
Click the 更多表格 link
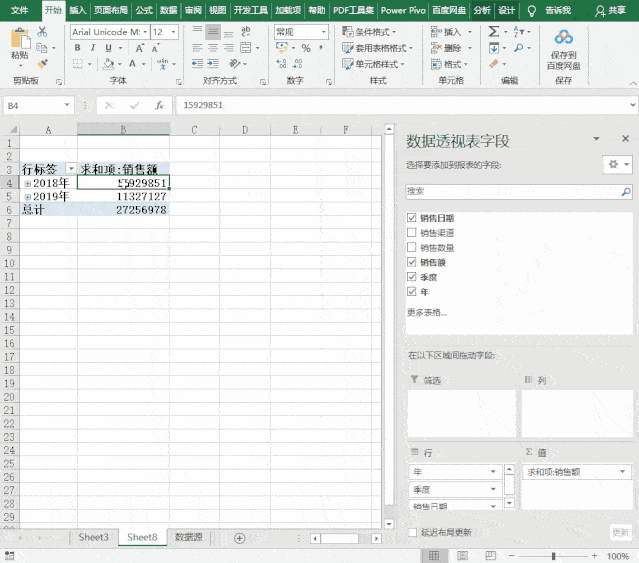tap(427, 312)
